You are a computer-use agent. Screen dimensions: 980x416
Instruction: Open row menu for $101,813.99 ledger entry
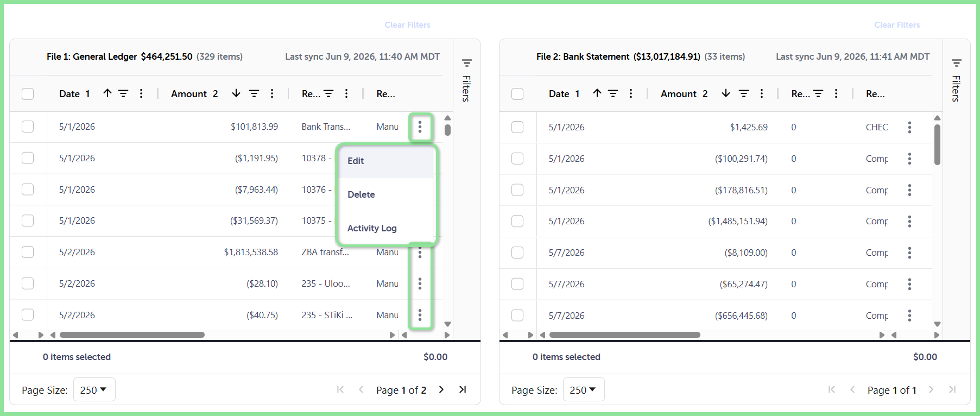420,127
